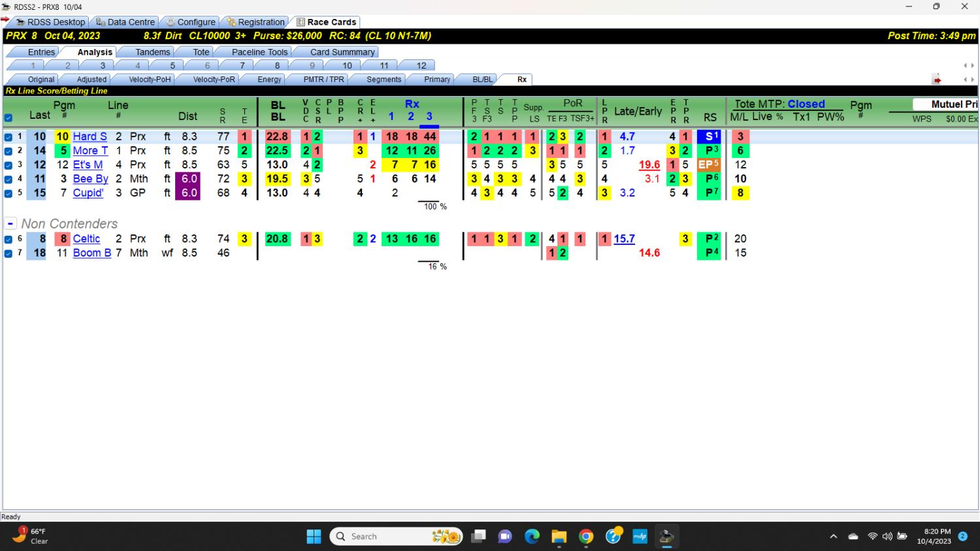Click Rx column 3 header
This screenshot has height=551, width=980.
pos(429,116)
